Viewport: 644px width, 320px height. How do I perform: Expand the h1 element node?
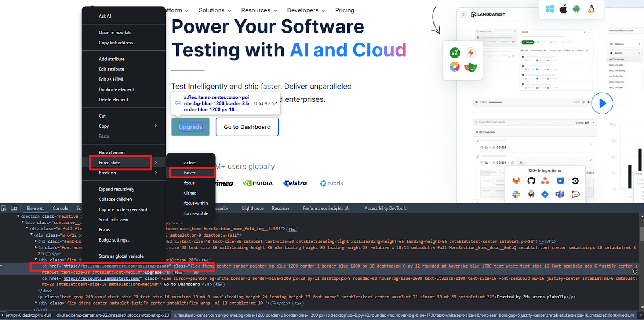point(36,242)
